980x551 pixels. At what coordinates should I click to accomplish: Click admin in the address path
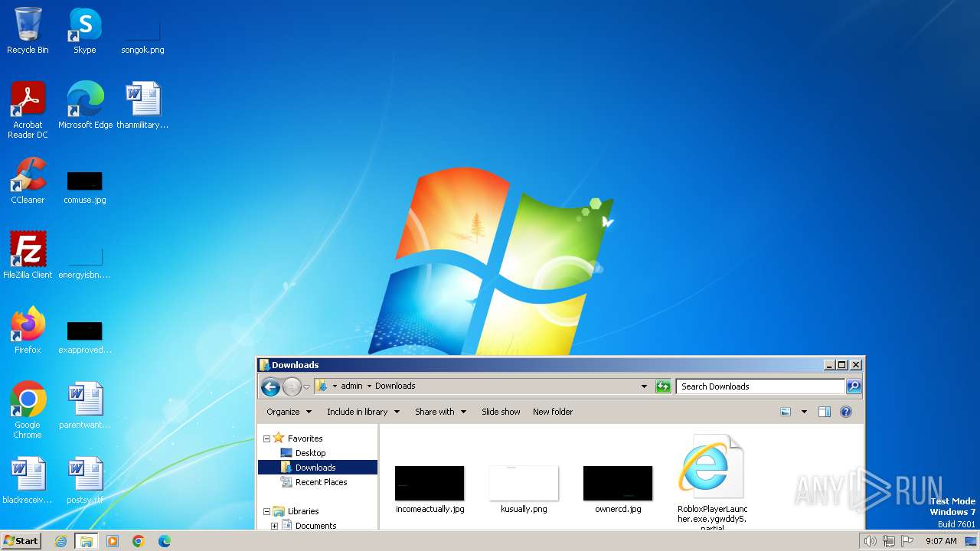coord(351,386)
